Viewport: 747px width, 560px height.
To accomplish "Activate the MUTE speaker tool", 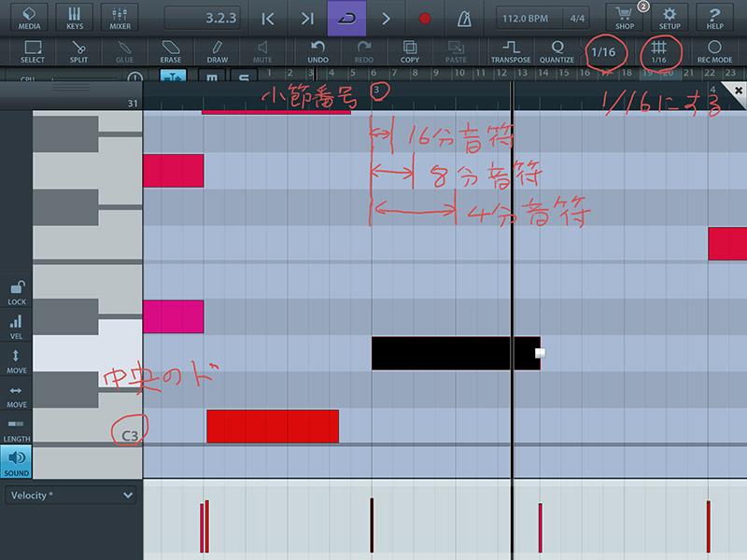I will (262, 51).
